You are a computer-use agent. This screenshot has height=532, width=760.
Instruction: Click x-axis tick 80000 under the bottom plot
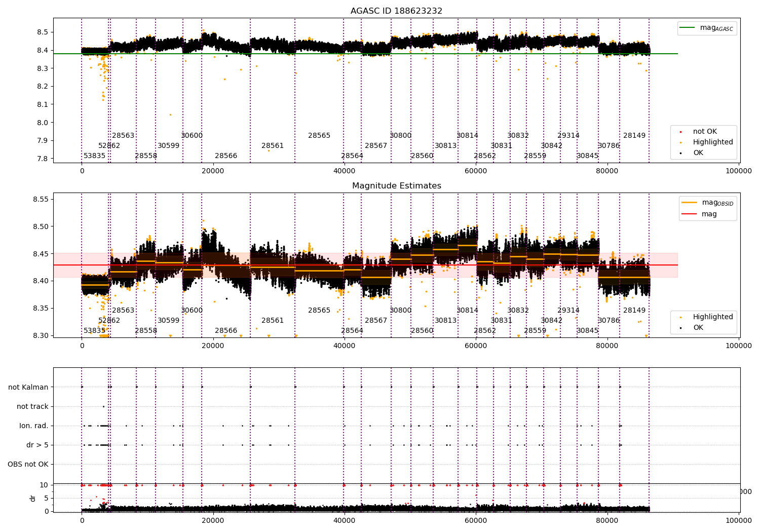pos(607,520)
